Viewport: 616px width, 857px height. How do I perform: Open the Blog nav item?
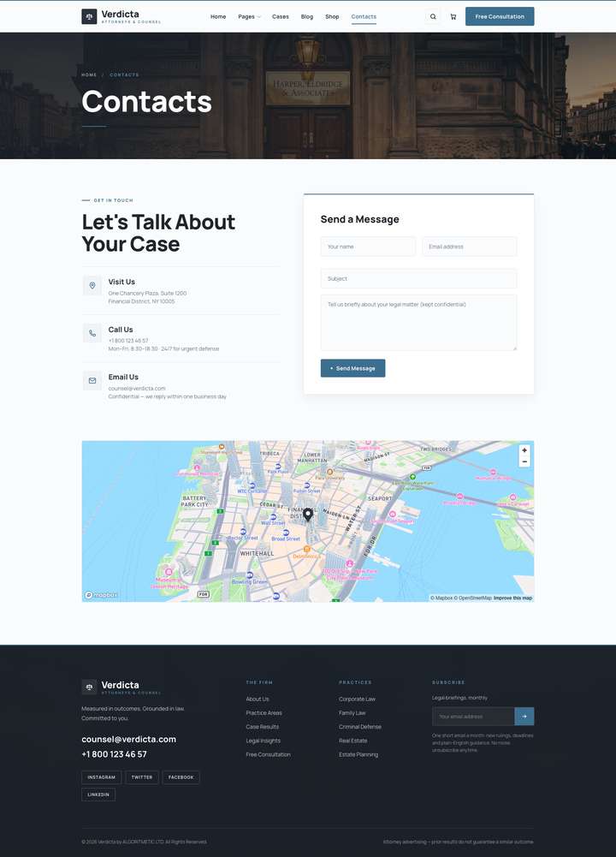point(307,16)
